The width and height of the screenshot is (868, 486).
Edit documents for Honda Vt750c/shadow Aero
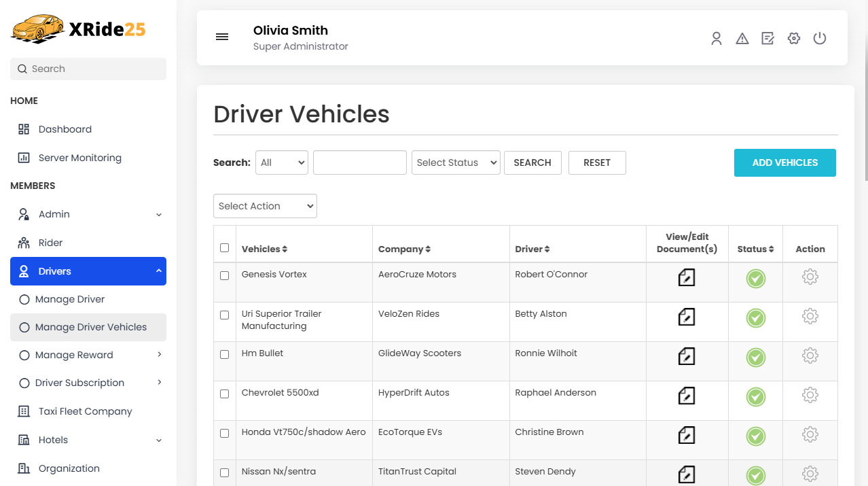687,435
